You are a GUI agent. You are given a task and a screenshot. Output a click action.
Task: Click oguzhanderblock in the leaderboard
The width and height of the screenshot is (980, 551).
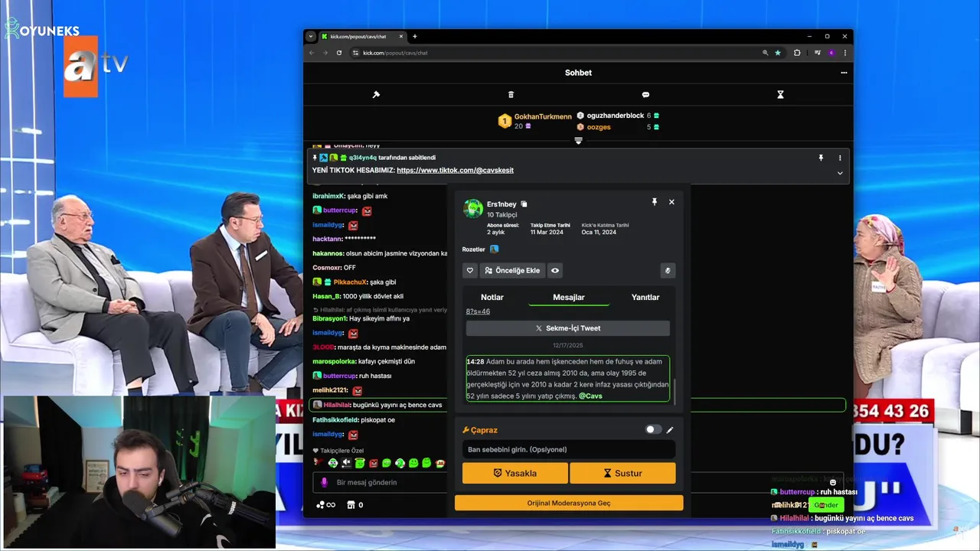click(x=616, y=116)
